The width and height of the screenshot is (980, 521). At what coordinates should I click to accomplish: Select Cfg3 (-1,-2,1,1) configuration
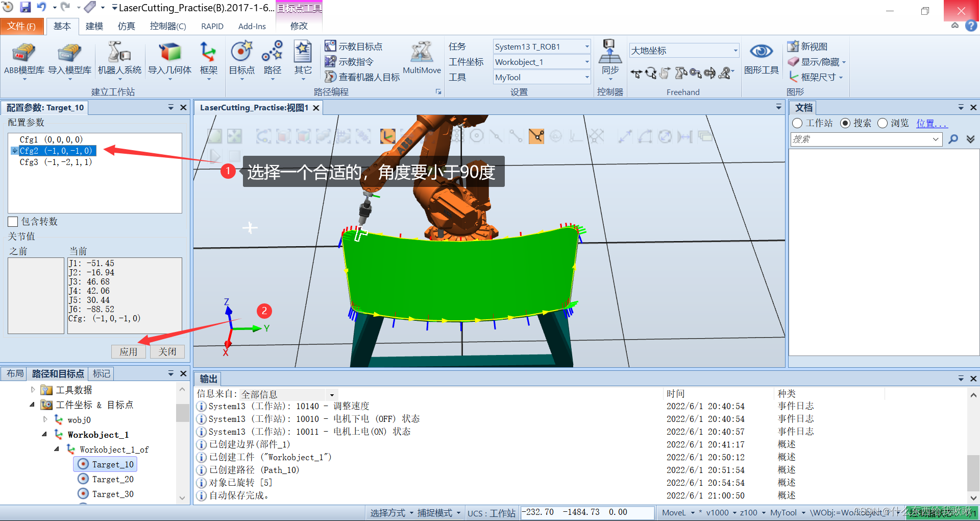click(x=56, y=162)
